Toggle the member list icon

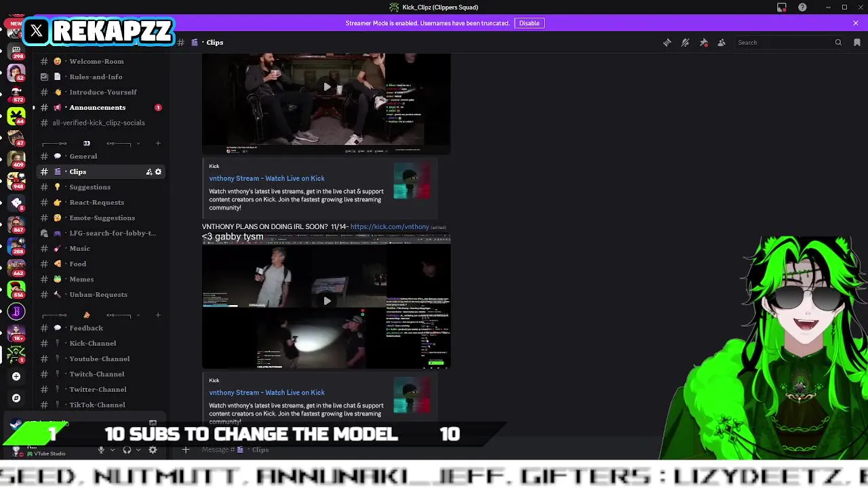point(722,43)
